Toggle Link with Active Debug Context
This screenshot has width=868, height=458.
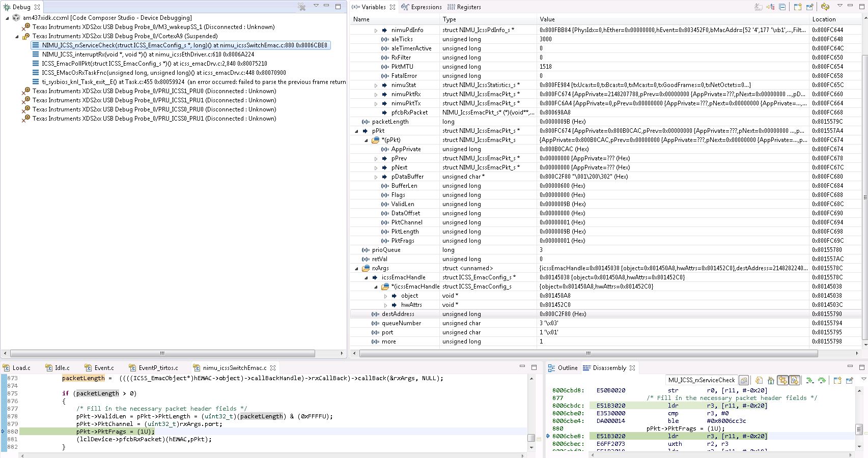pos(782,380)
